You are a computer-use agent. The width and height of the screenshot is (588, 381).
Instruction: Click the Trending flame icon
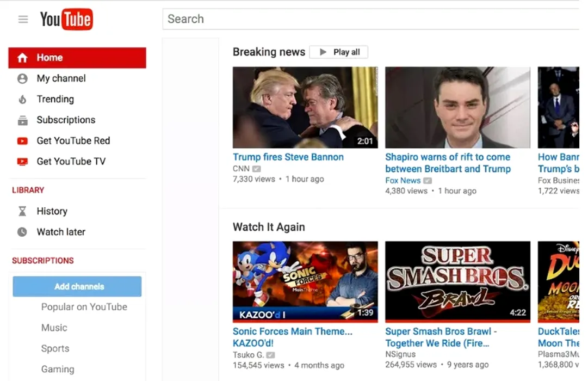[x=22, y=100]
